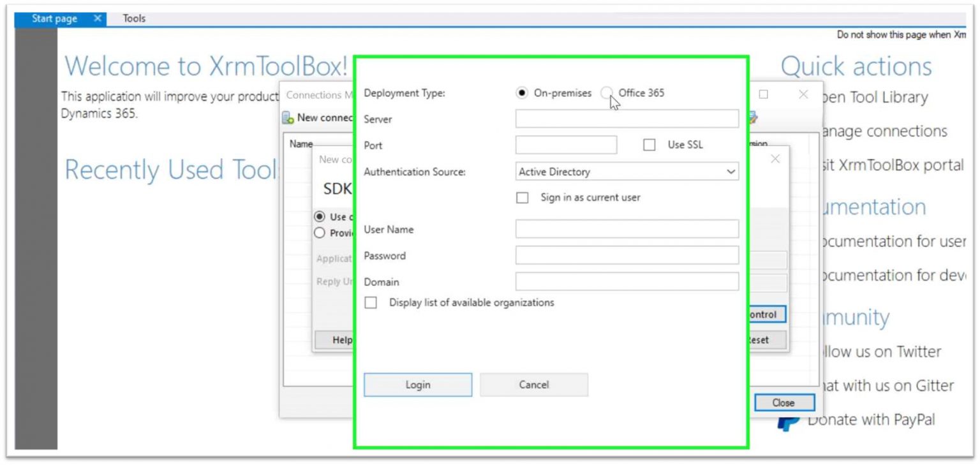Click the Close button on Connections Manager
Viewport: 980px width, 465px height.
point(784,402)
